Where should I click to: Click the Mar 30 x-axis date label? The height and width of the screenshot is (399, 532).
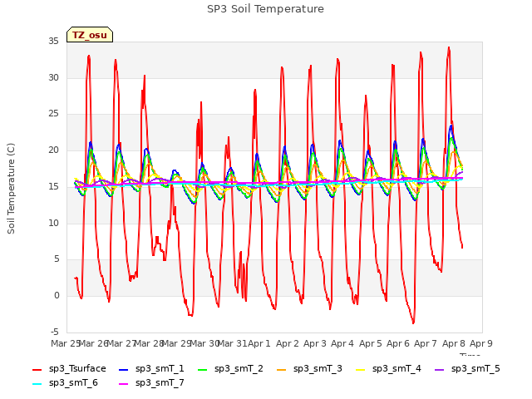point(204,343)
